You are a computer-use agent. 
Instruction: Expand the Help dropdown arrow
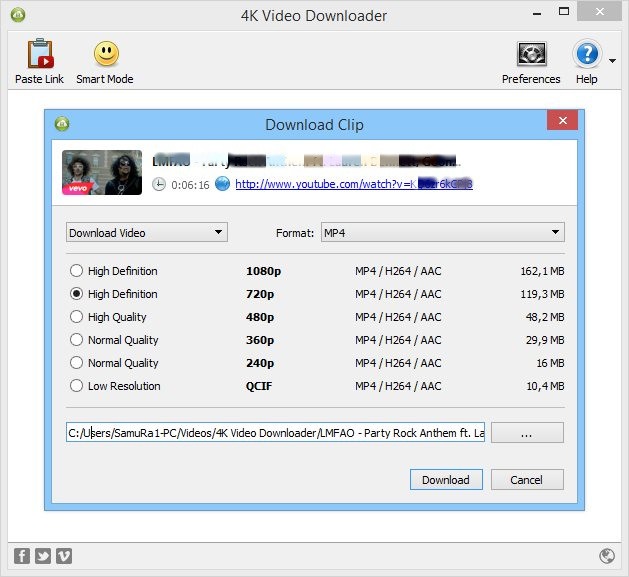[x=612, y=61]
